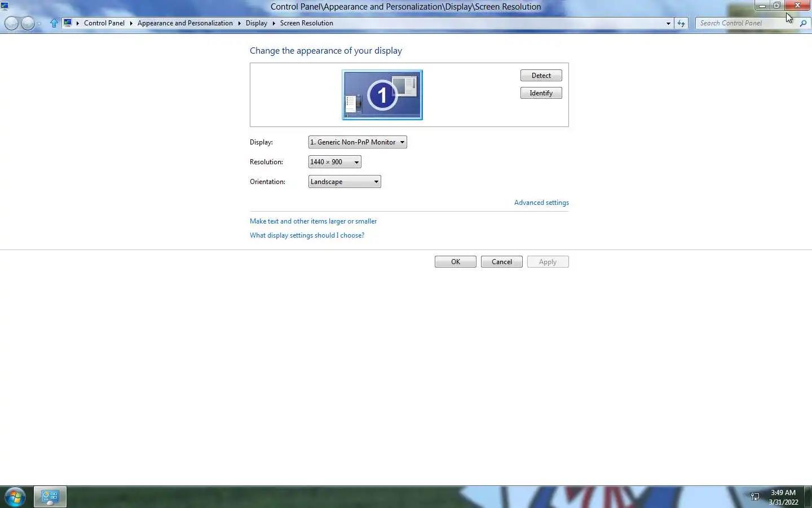Image resolution: width=812 pixels, height=508 pixels.
Task: Click the Show desktop strip
Action: click(x=808, y=497)
